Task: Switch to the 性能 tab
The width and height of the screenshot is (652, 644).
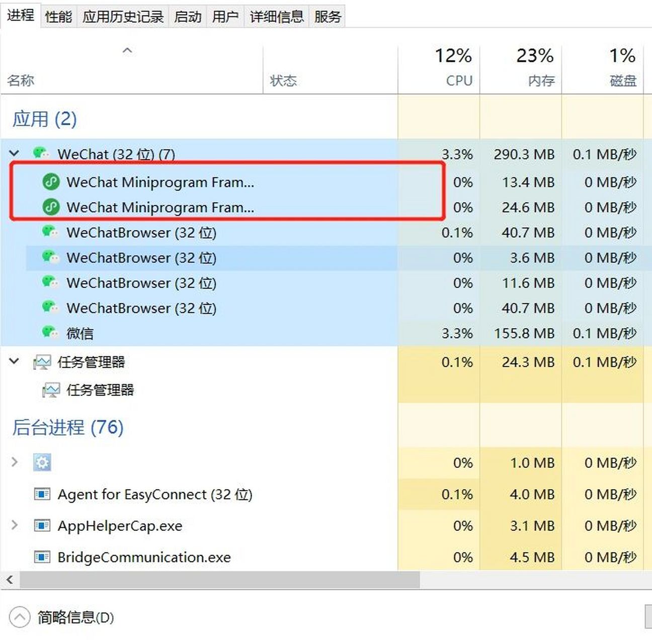Action: pos(58,17)
